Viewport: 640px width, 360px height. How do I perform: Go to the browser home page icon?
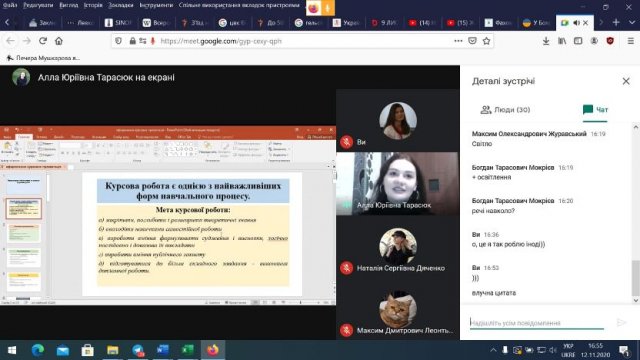(x=59, y=41)
